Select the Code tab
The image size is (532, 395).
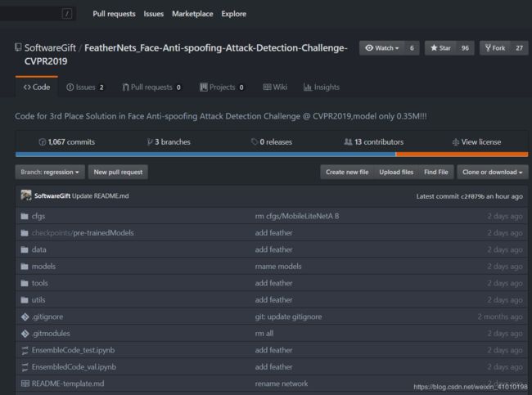coord(37,88)
